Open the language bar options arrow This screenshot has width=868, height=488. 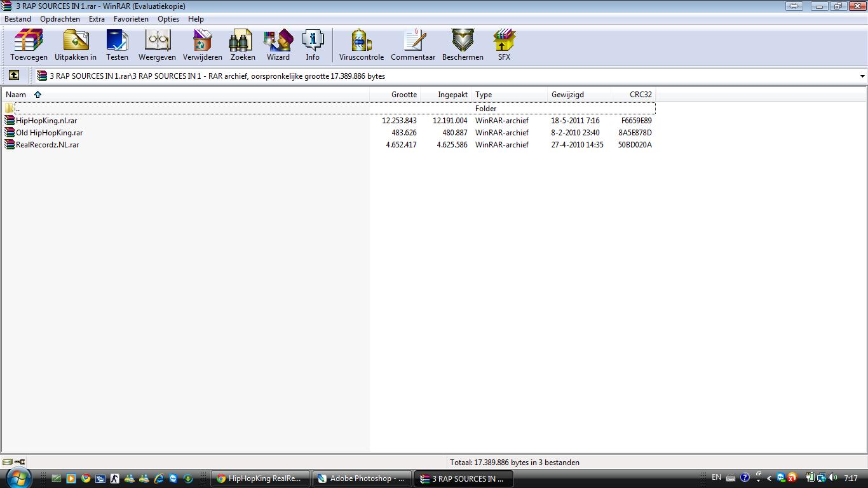point(758,480)
